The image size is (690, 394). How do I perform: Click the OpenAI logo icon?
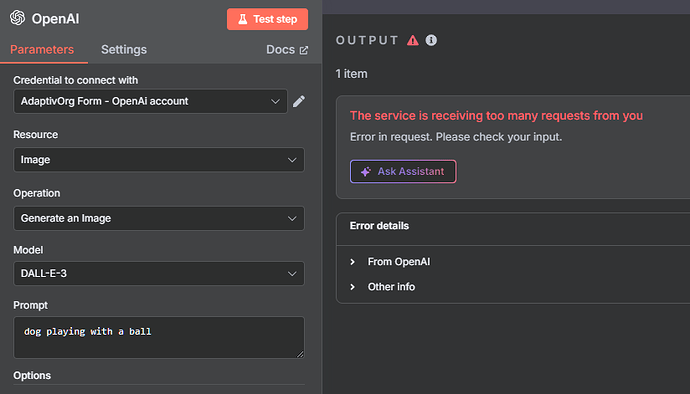(18, 18)
